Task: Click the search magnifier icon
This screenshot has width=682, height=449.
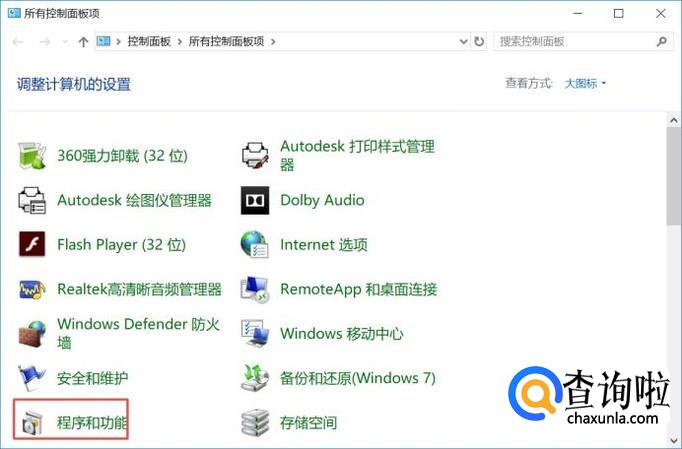Action: (662, 41)
